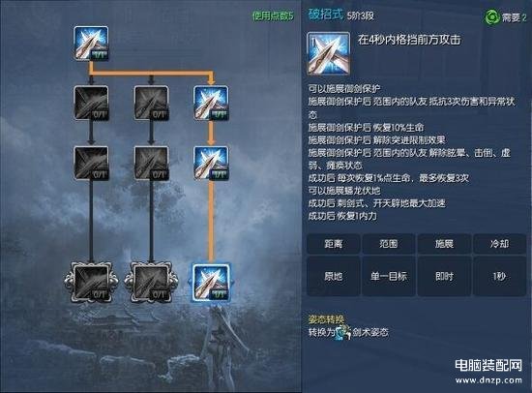Click the 破招式 skill title text
Screen dimensions: 532x393
(x=325, y=15)
